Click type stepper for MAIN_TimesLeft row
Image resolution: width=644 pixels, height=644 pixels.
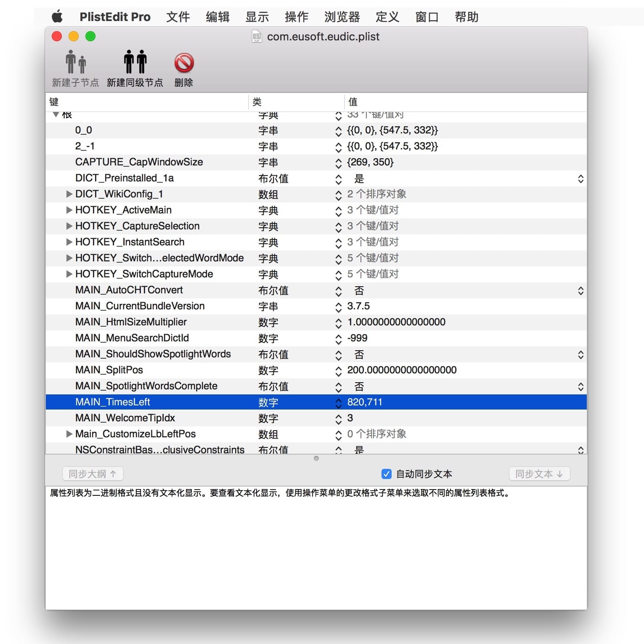tap(338, 402)
